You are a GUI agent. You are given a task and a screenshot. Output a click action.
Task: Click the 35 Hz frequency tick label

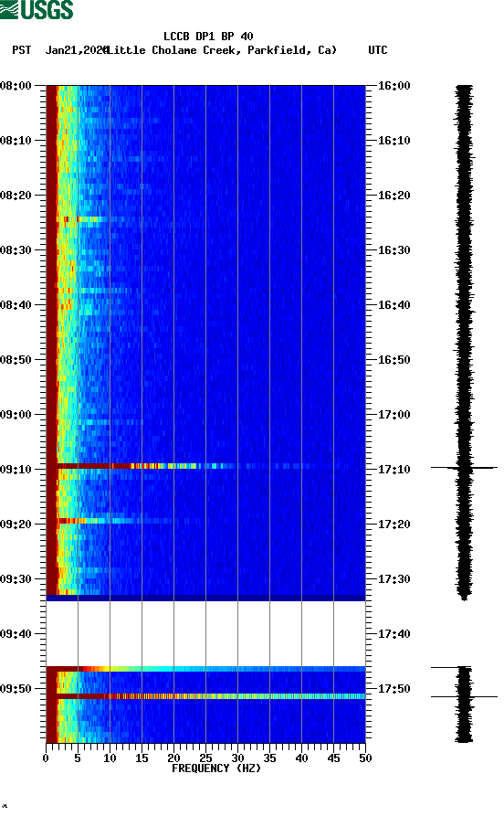coord(269,758)
